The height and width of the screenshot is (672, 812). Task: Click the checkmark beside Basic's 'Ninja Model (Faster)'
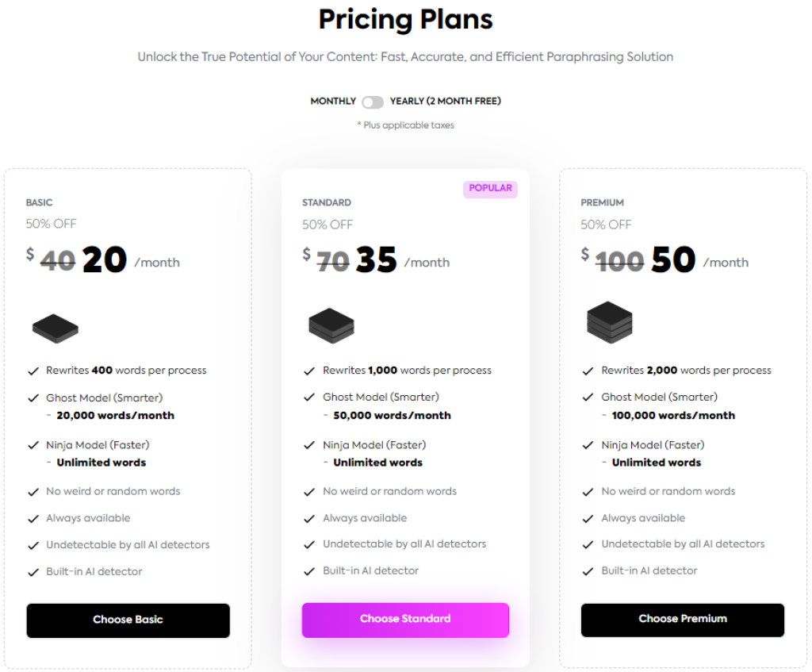pos(33,444)
